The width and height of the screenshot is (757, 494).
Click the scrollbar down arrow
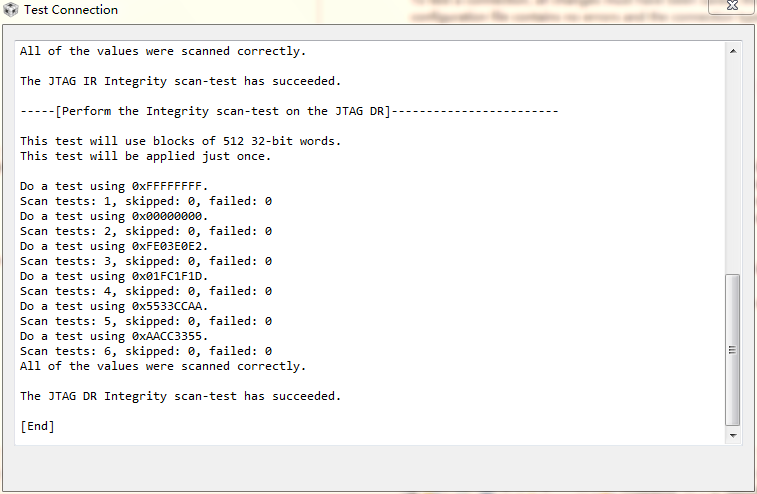coord(733,435)
